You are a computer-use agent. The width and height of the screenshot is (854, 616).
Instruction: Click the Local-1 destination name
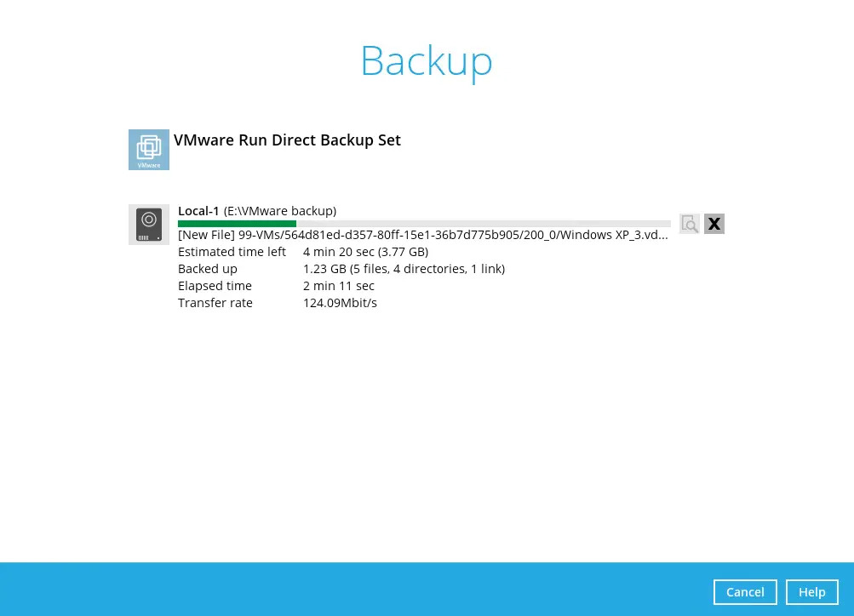coord(198,211)
